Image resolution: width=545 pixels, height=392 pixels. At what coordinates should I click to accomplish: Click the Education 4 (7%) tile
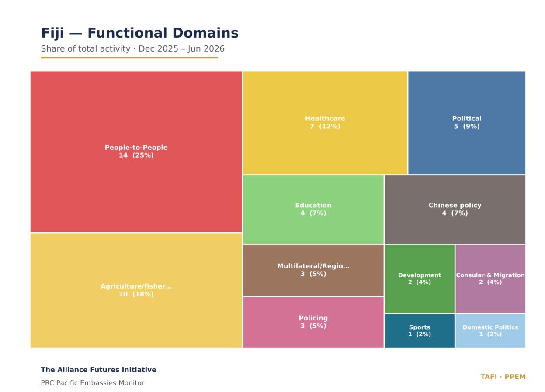pos(313,210)
